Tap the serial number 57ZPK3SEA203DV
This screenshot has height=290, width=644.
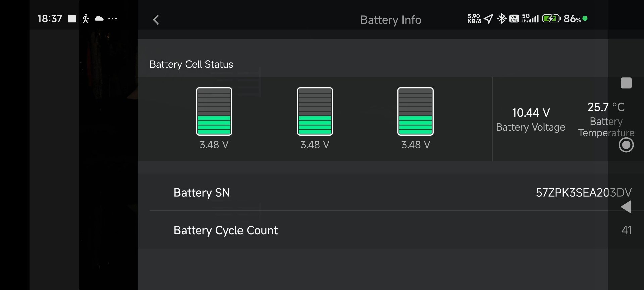point(584,192)
